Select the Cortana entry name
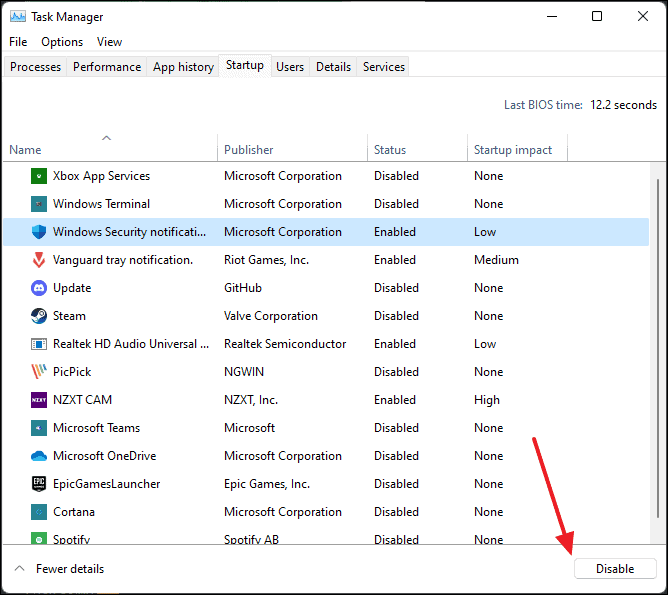The height and width of the screenshot is (595, 668). click(x=74, y=512)
